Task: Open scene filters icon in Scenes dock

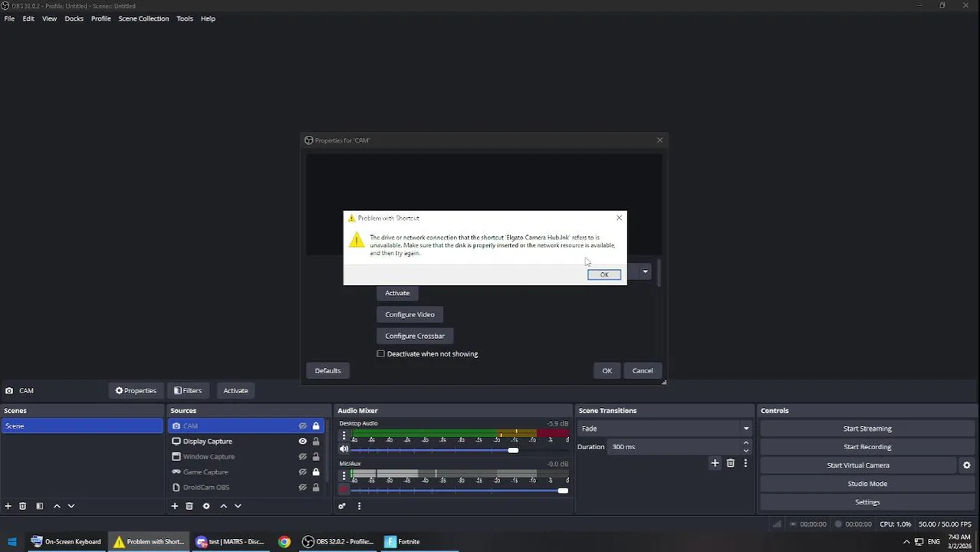Action: pos(40,506)
